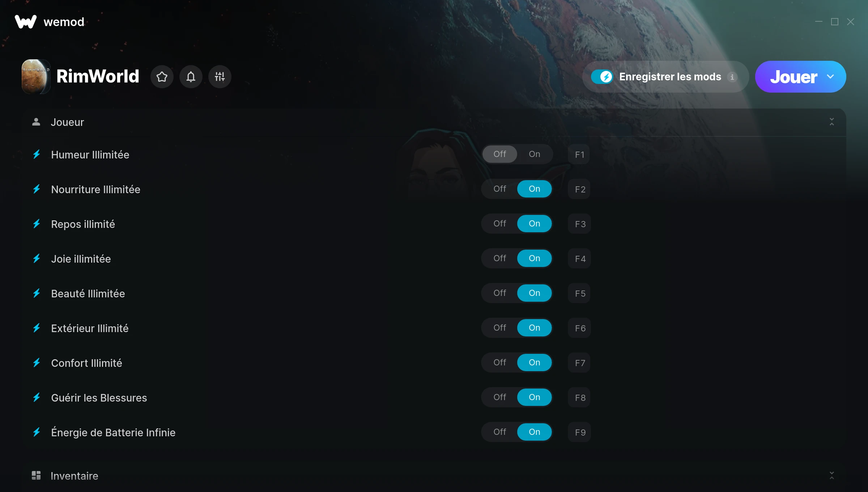Toggle the Enregistrer les mods switch
Image resolution: width=868 pixels, height=492 pixels.
pyautogui.click(x=602, y=77)
